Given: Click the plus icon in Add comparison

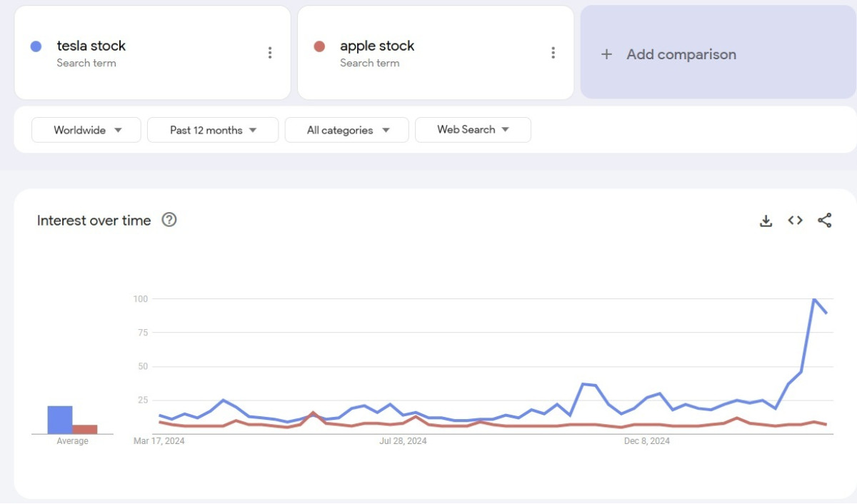Looking at the screenshot, I should (x=606, y=54).
